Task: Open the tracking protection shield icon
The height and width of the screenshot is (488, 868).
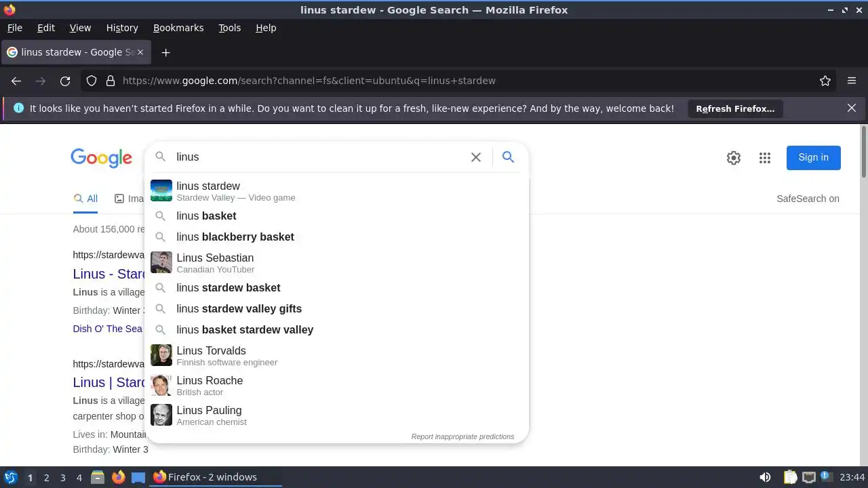Action: pos(92,81)
